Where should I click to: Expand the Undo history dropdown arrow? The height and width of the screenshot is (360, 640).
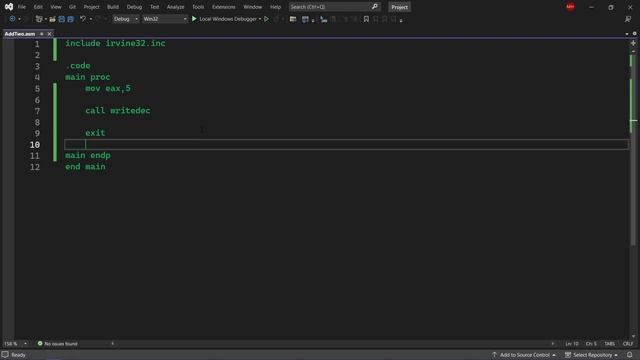pyautogui.click(x=91, y=19)
